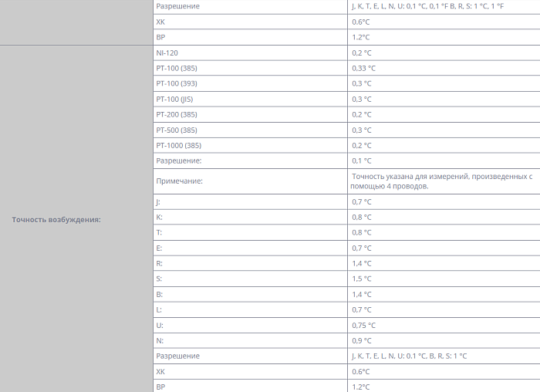The height and width of the screenshot is (392, 540).
Task: Click the NI-120 row label
Action: (x=167, y=52)
